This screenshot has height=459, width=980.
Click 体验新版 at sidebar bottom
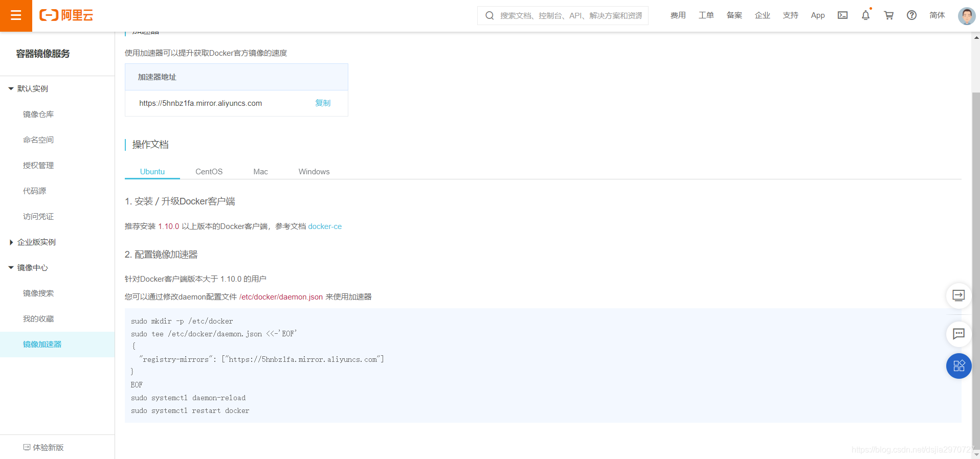(48, 447)
